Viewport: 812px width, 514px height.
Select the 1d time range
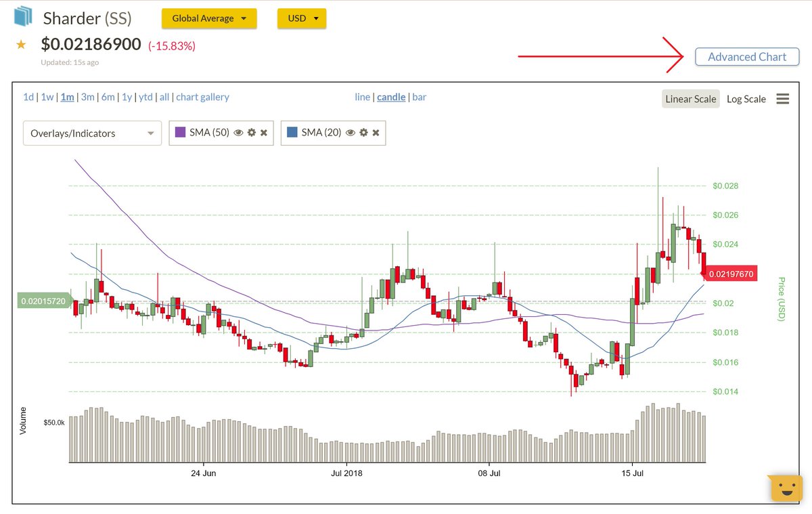(28, 97)
